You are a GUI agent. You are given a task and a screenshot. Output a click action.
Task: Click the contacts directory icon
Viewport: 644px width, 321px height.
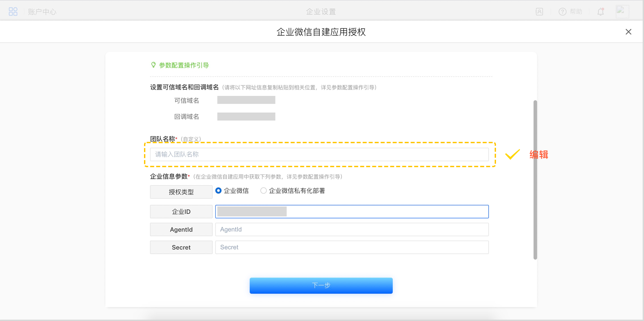click(x=539, y=12)
